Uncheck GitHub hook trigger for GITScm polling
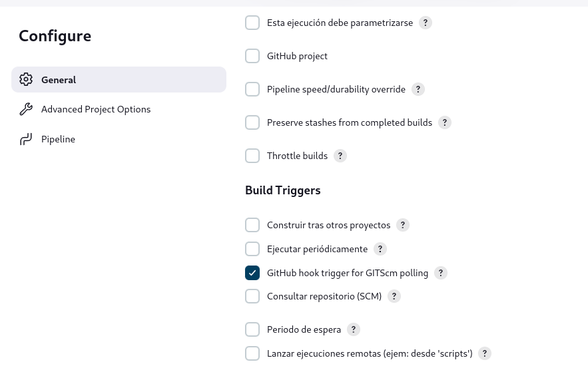Image resolution: width=588 pixels, height=376 pixels. [x=252, y=273]
